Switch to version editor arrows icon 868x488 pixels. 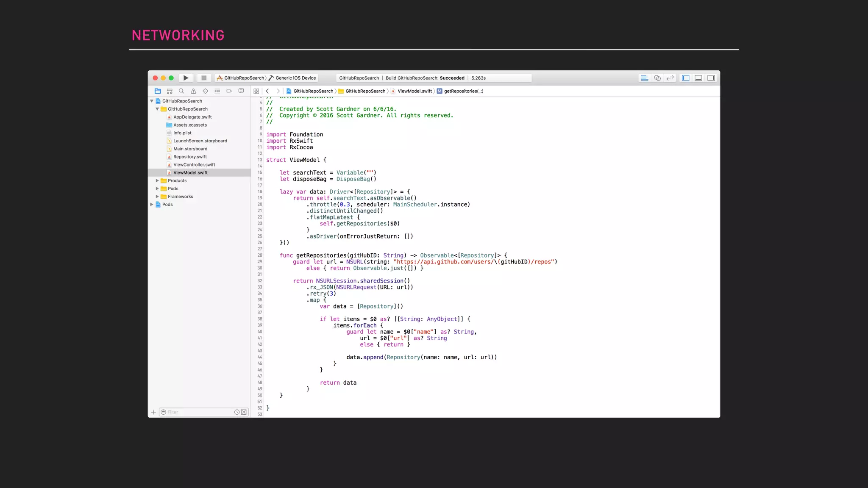670,78
